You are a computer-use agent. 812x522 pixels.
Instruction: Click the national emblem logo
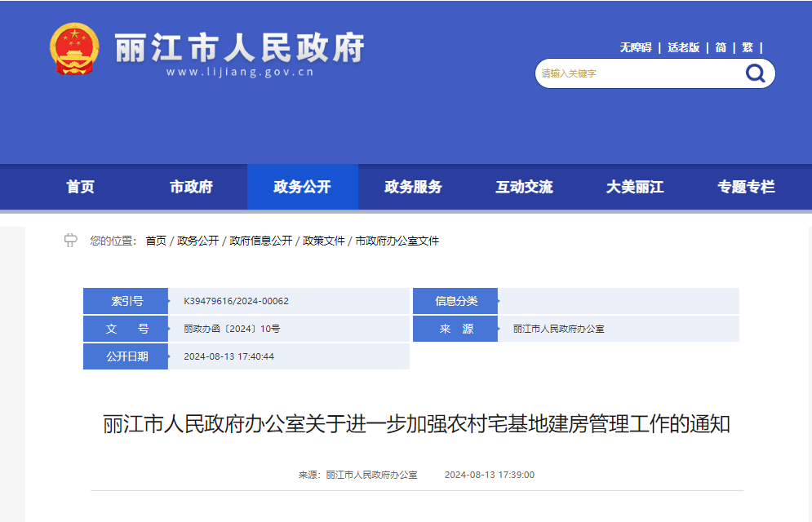pos(74,49)
